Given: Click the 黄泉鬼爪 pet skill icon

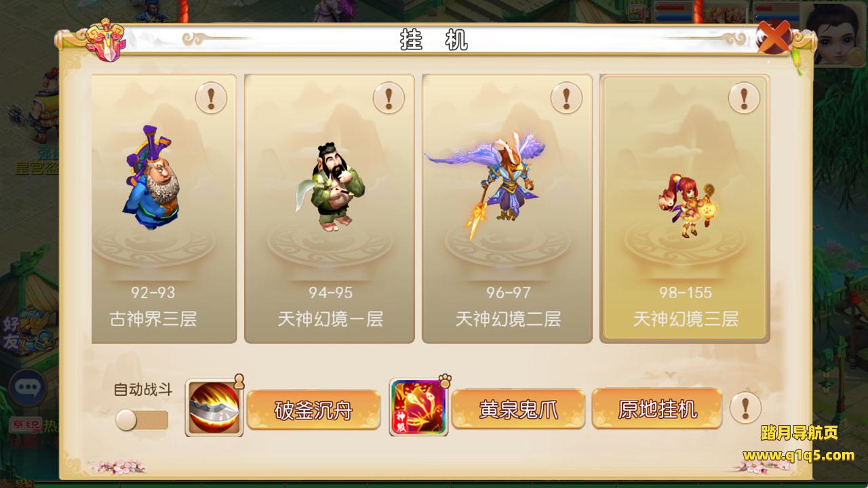Looking at the screenshot, I should [x=418, y=407].
